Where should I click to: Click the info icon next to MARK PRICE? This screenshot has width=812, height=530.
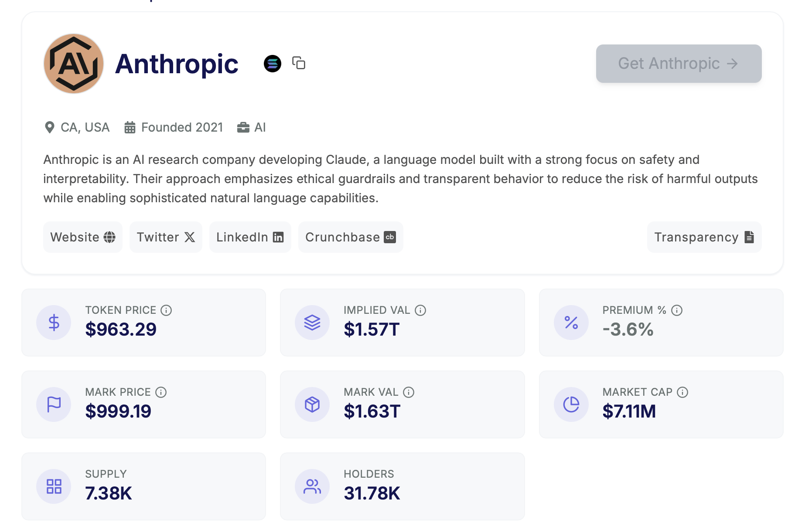[161, 392]
